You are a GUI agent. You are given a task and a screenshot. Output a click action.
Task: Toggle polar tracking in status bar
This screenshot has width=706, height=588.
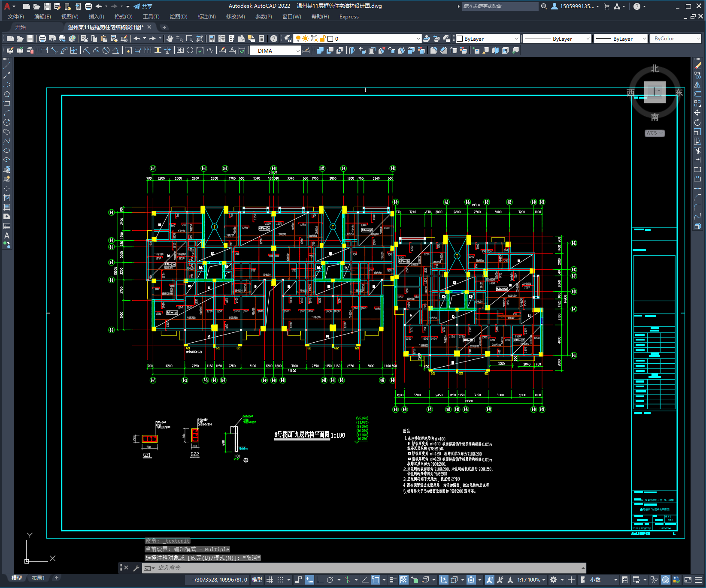tap(330, 580)
